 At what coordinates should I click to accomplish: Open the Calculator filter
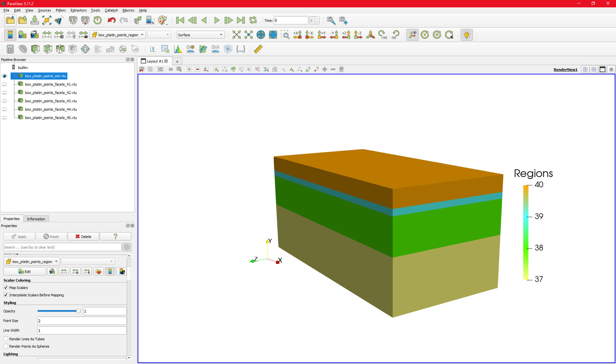click(x=10, y=49)
